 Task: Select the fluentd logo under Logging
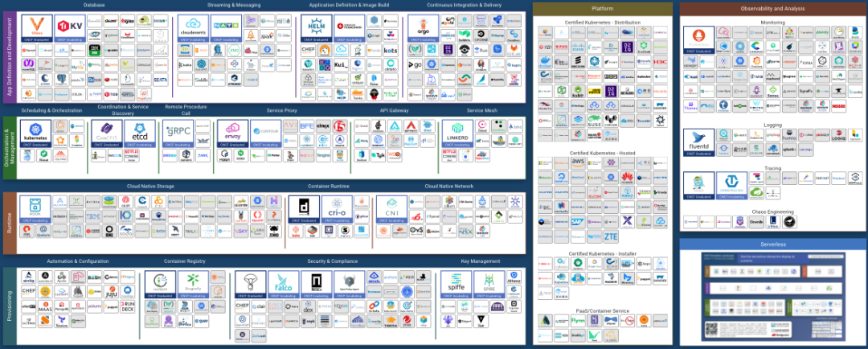[x=698, y=142]
